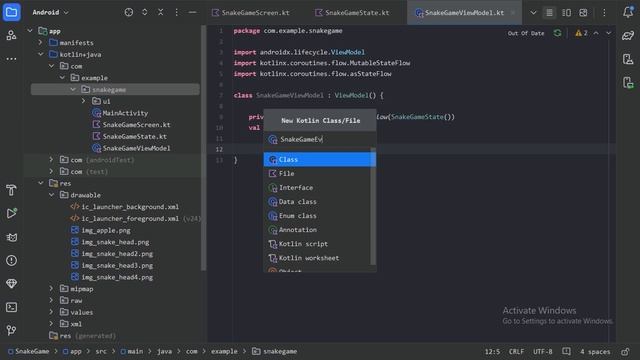
Task: Click the warnings indicator showing 2
Action: point(581,33)
